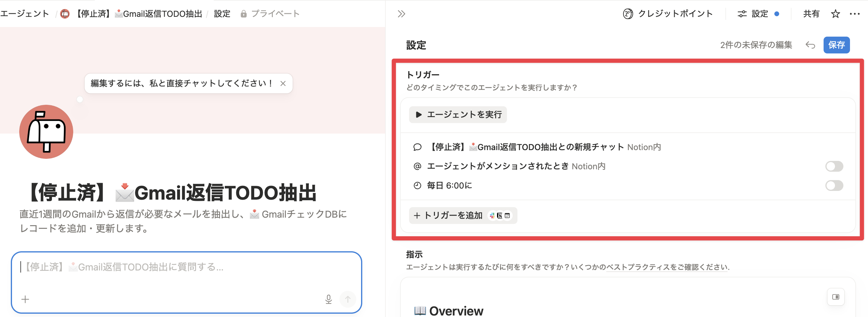This screenshot has width=868, height=317.
Task: Toggle the side panel icon in instructions
Action: [x=835, y=297]
